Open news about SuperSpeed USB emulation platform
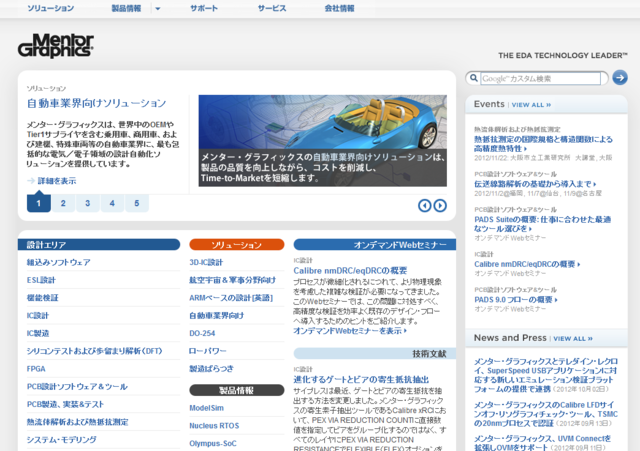The width and height of the screenshot is (640, 451). tap(546, 375)
